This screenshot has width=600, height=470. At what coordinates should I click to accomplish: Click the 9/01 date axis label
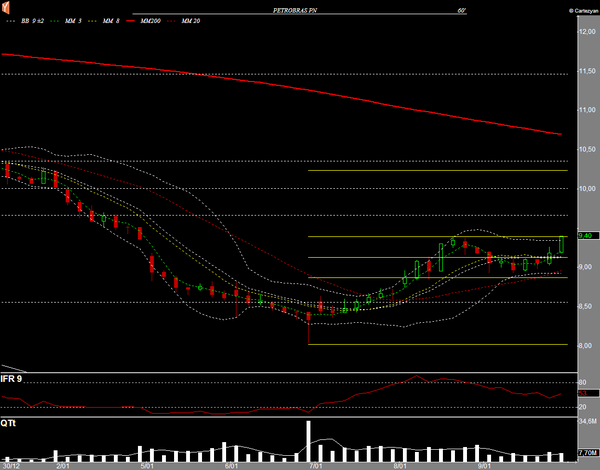click(x=484, y=465)
